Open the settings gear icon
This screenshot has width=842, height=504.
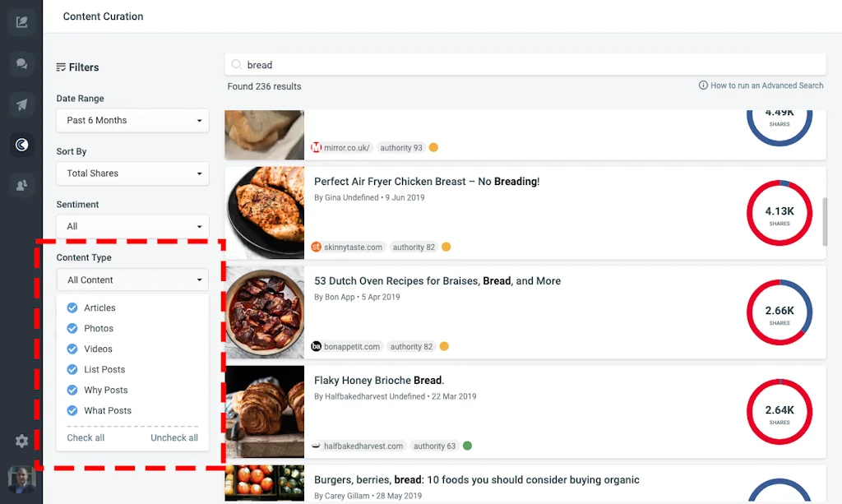[x=21, y=442]
